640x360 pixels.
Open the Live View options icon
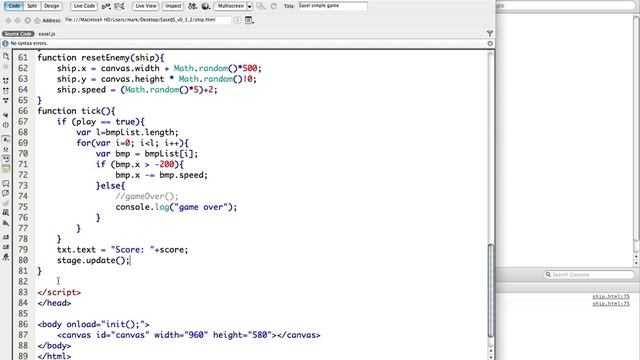click(249, 20)
